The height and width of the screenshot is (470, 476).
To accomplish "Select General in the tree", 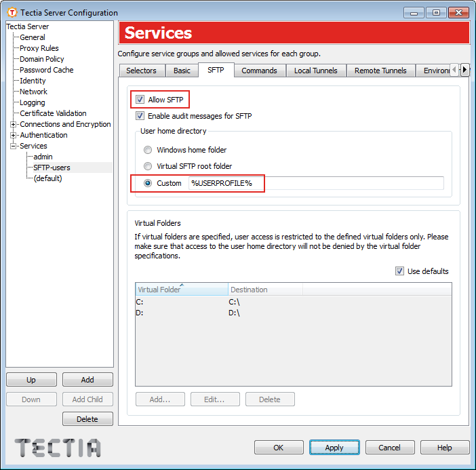I will pos(33,37).
